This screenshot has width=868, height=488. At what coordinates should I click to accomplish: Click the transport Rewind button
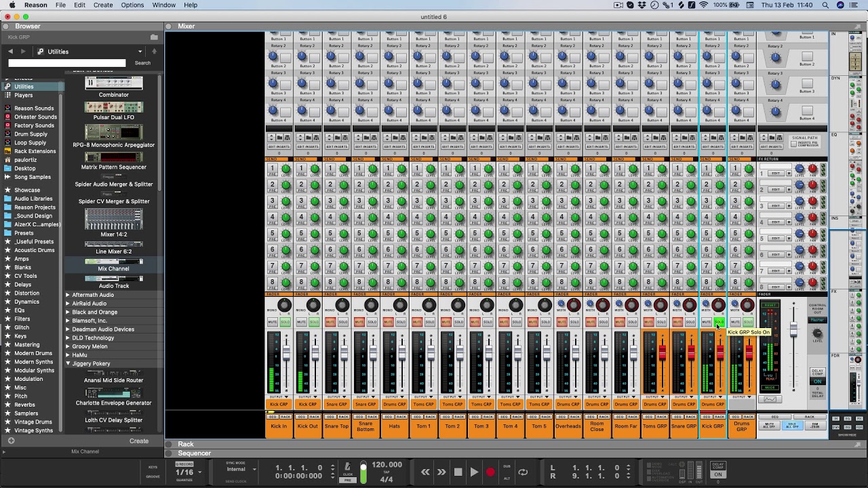[x=425, y=472]
